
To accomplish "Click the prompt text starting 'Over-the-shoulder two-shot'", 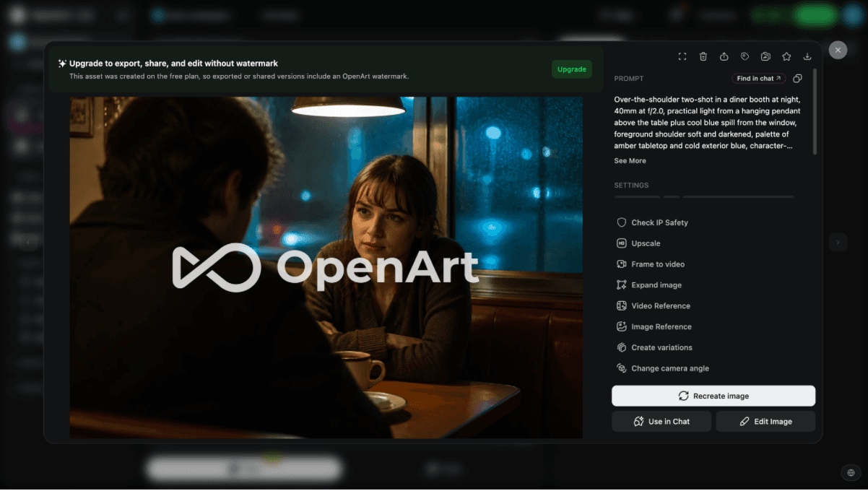I will [708, 122].
